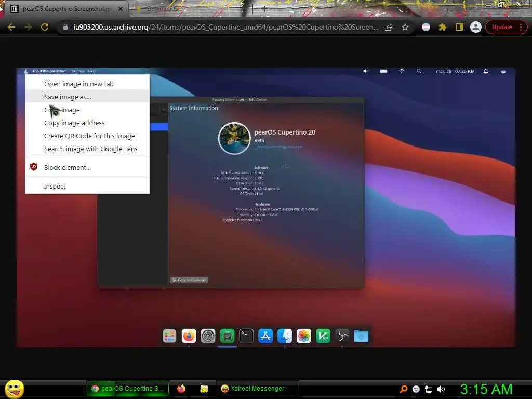
Task: Click network tray icon in taskbar
Action: 429,389
